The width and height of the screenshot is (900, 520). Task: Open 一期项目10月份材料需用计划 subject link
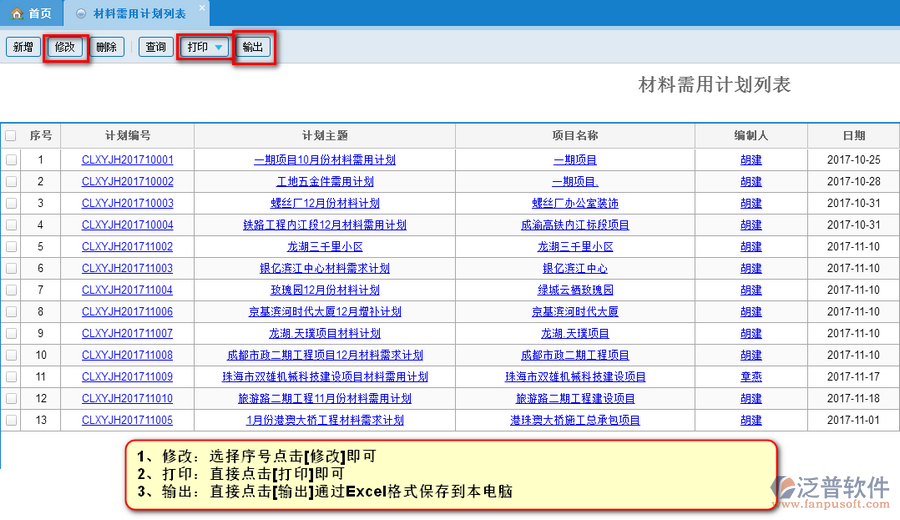325,160
